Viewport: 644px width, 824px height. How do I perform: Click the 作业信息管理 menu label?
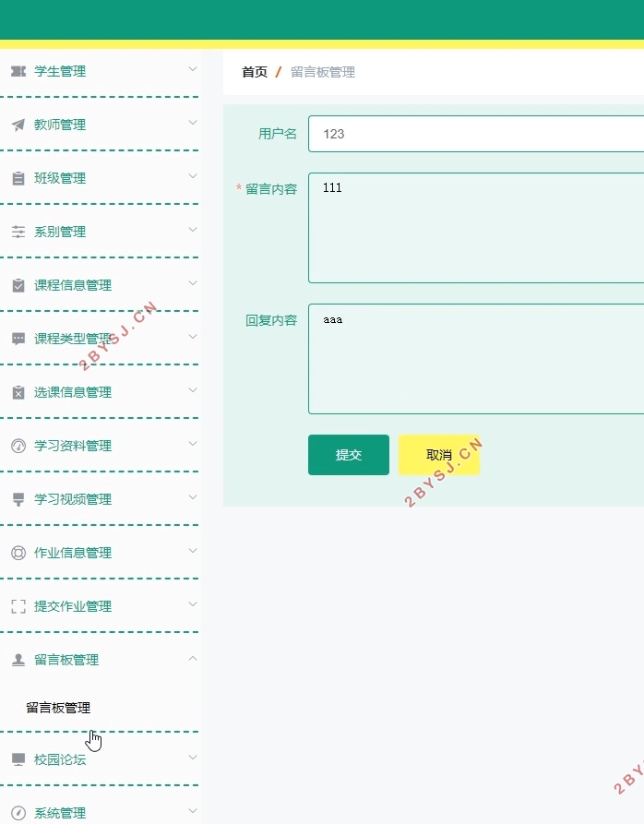coord(73,553)
